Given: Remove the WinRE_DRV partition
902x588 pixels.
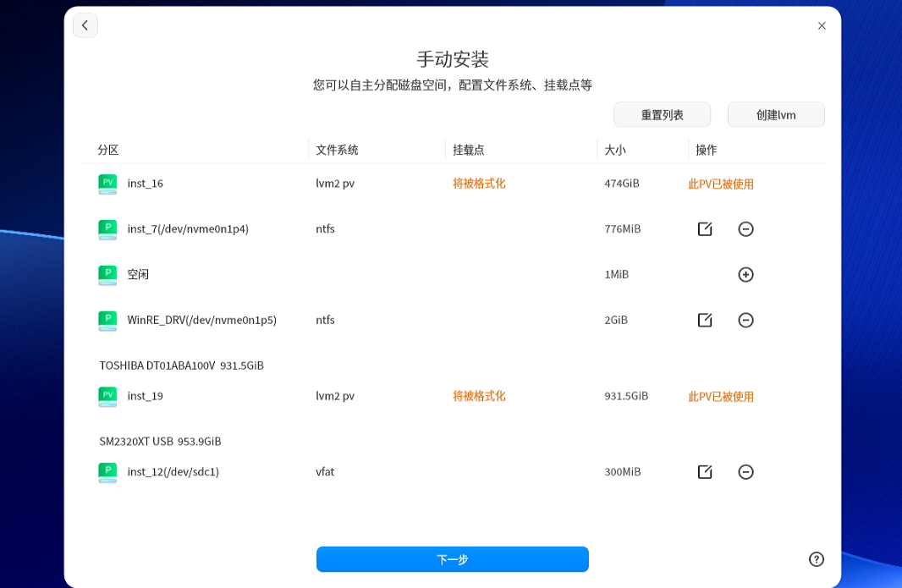Looking at the screenshot, I should pyautogui.click(x=745, y=320).
